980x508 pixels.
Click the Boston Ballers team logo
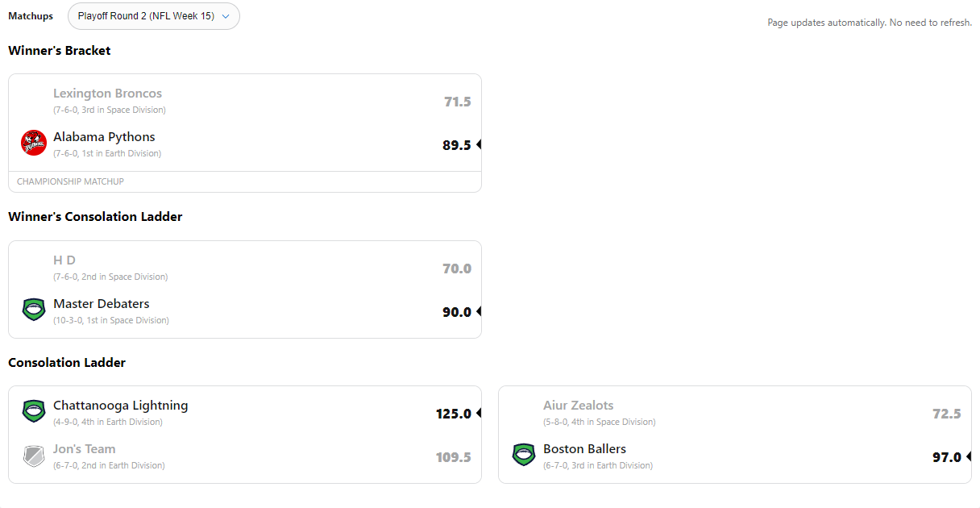pos(524,455)
